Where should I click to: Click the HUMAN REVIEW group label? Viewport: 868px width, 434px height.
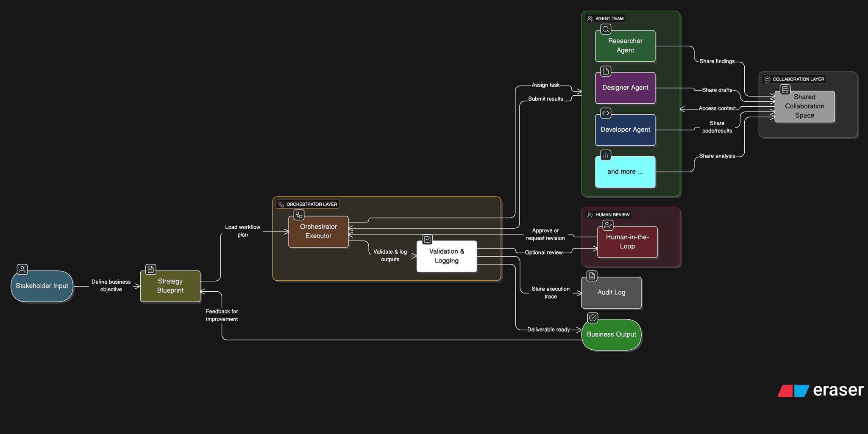tap(612, 215)
